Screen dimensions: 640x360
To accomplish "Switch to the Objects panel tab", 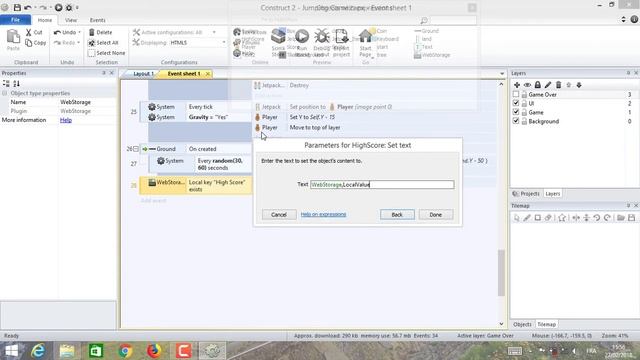I will click(x=522, y=324).
